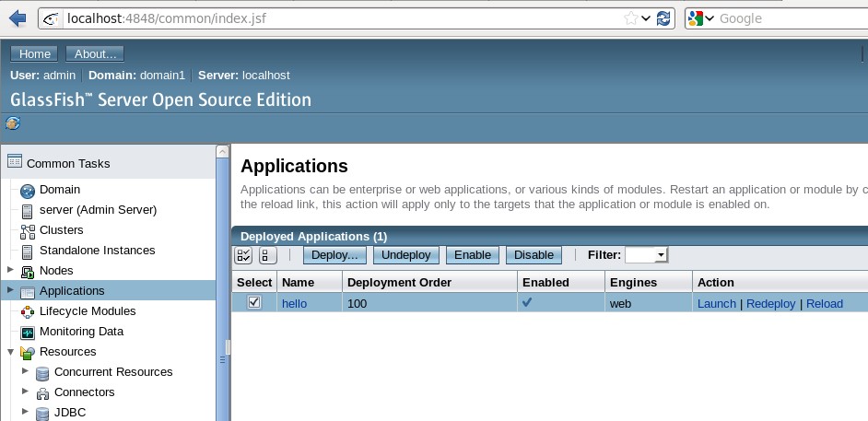
Task: Expand the Nodes tree arrow
Action: coord(10,269)
